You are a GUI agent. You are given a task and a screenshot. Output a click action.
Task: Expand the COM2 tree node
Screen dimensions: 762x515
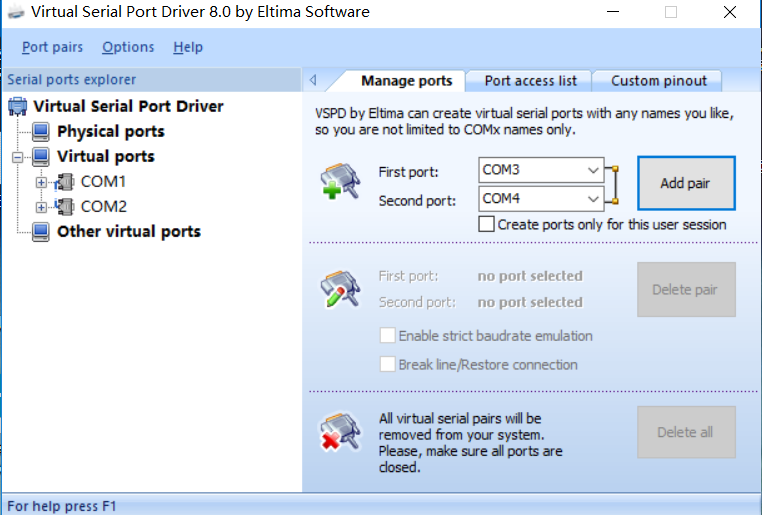pyautogui.click(x=41, y=207)
